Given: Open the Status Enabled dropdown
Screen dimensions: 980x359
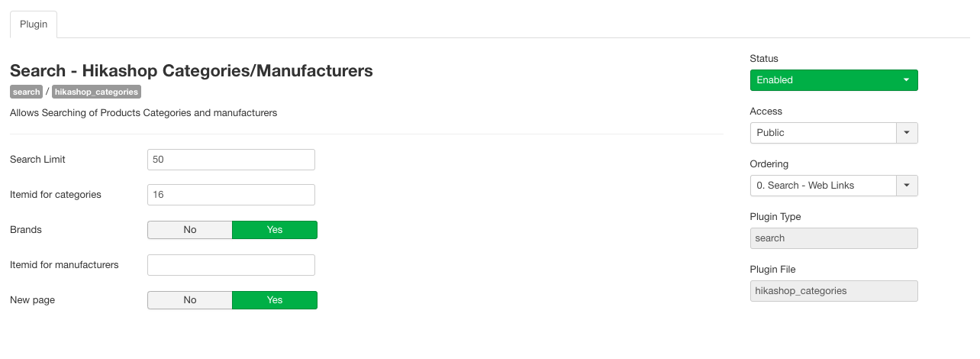Looking at the screenshot, I should click(x=824, y=80).
